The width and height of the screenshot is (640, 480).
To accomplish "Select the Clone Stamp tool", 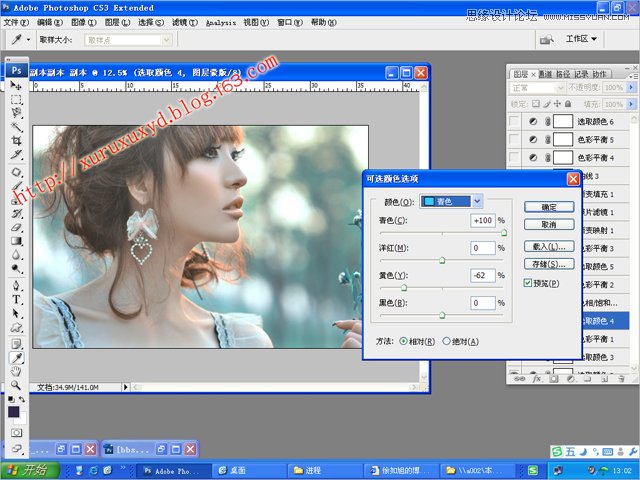I will [x=16, y=200].
